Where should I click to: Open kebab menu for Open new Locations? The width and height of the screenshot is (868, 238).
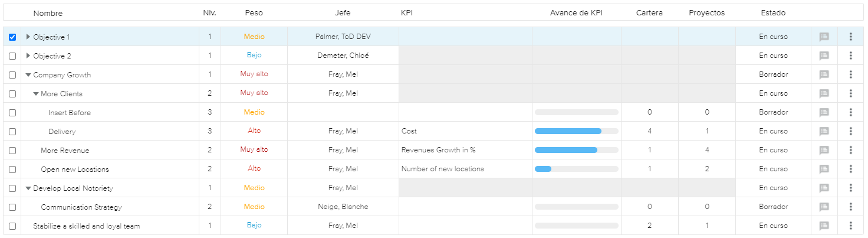[850, 169]
